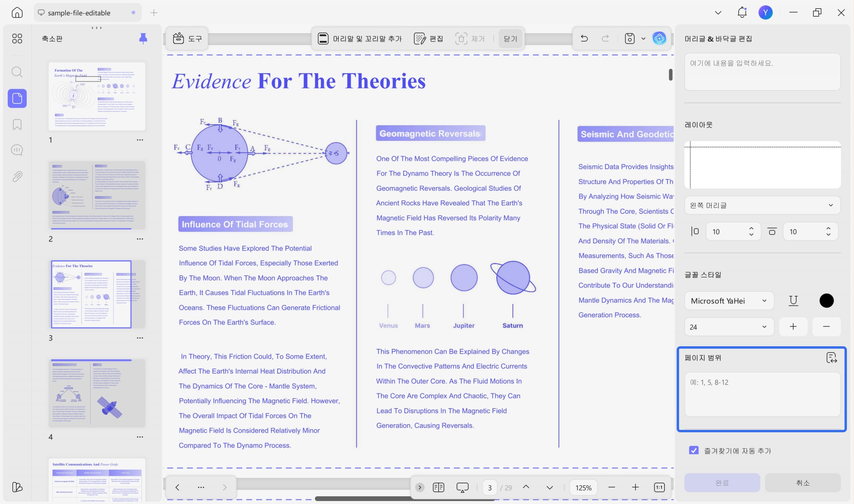Image resolution: width=854 pixels, height=504 pixels.
Task: Open the comments sidebar icon
Action: [x=17, y=150]
